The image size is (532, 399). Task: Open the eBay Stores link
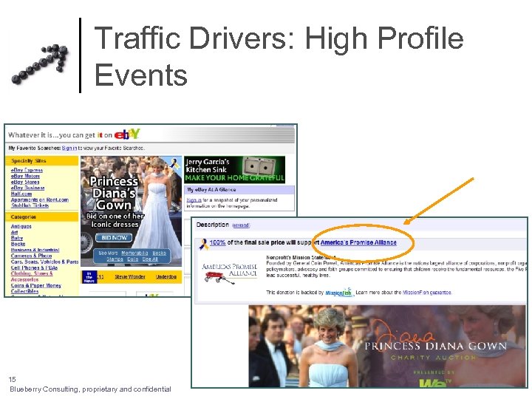tap(25, 182)
